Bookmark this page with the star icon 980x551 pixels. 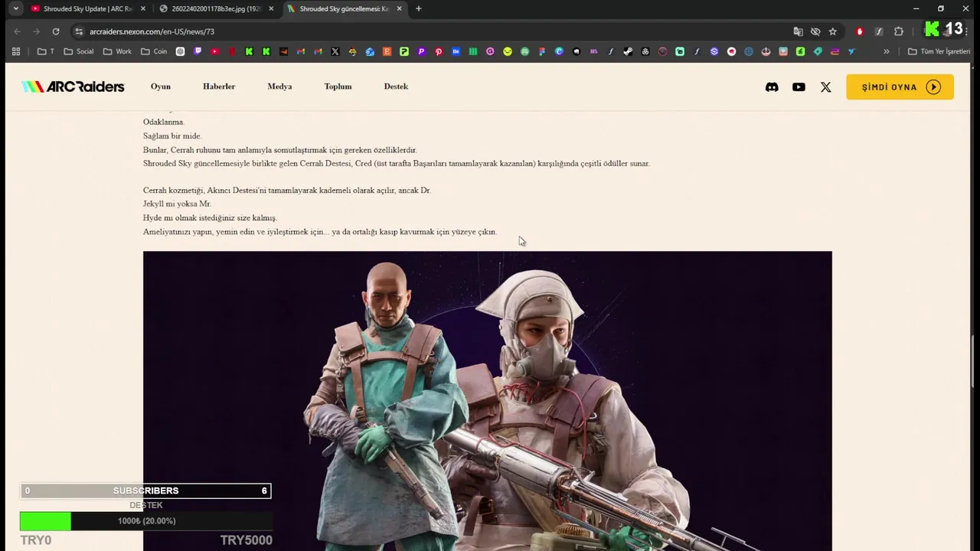tap(833, 31)
